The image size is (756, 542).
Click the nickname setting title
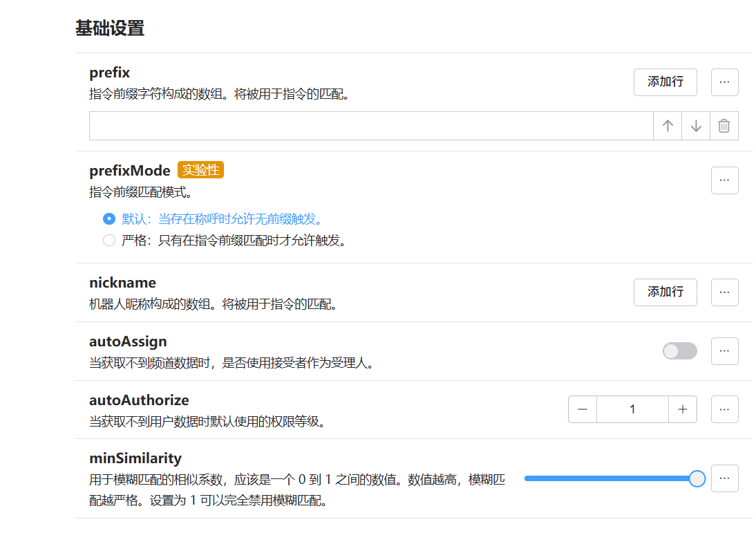click(122, 283)
